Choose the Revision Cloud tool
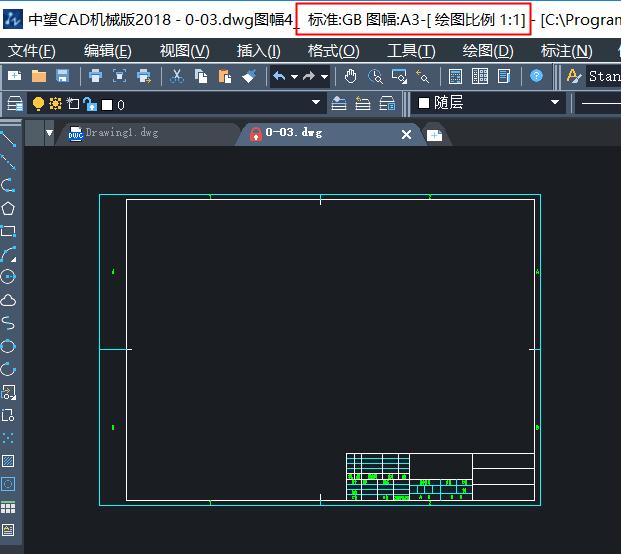 click(x=8, y=300)
